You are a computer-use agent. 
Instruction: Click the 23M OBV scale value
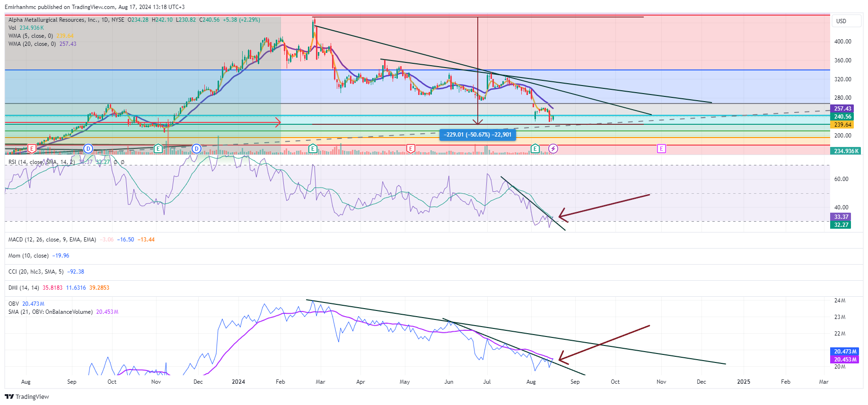tap(840, 317)
